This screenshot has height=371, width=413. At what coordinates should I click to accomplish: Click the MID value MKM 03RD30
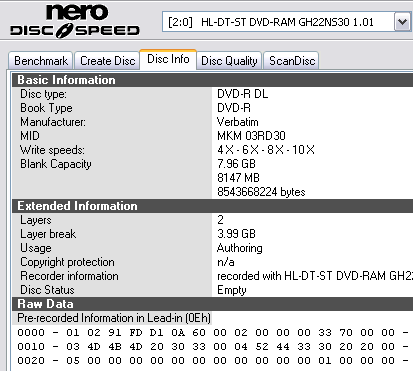[x=251, y=136]
